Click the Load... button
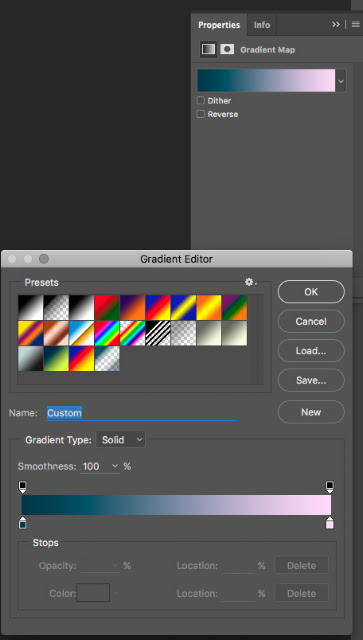 pos(311,351)
